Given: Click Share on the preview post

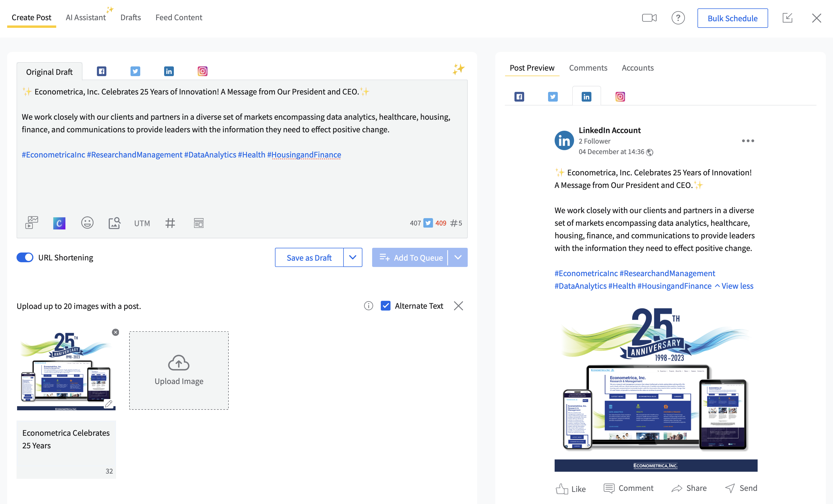Looking at the screenshot, I should [689, 488].
